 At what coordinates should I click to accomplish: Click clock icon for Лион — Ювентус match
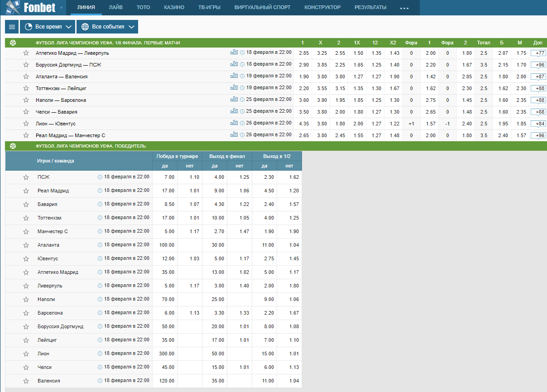(242, 123)
